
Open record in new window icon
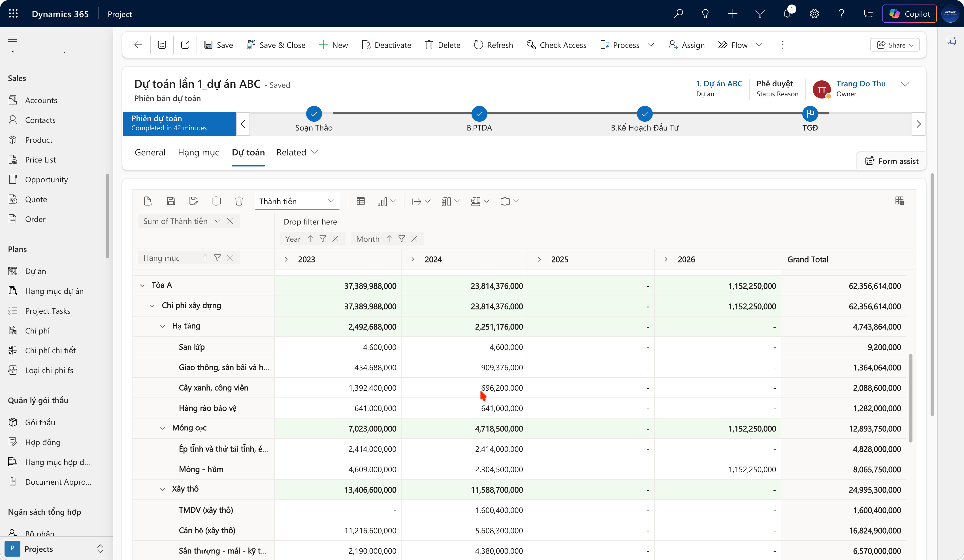[x=185, y=45]
